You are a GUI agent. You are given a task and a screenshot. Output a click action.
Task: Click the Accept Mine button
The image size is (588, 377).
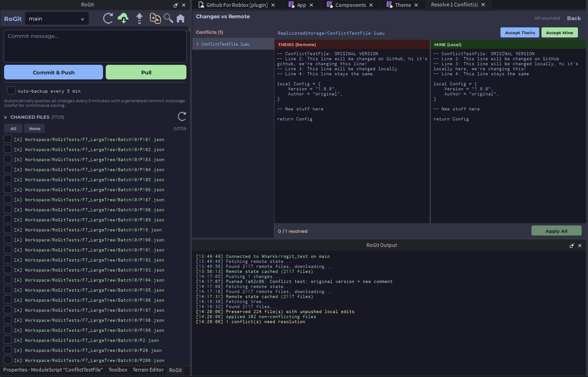tap(559, 33)
